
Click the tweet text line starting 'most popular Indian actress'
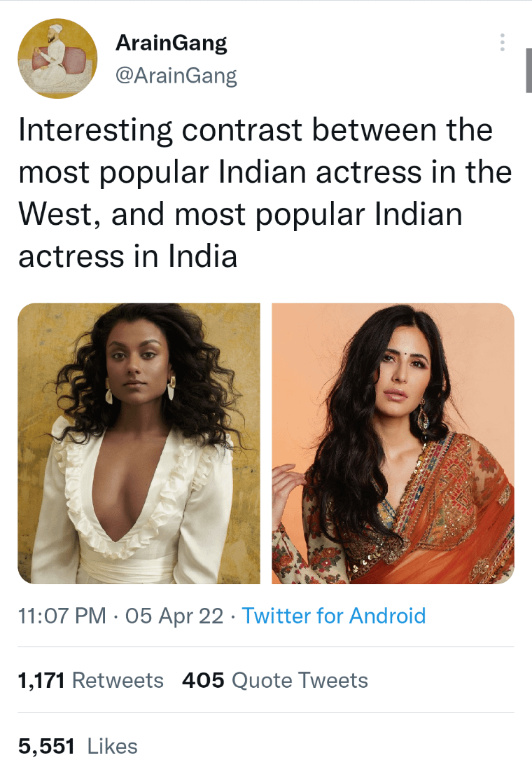[265, 173]
